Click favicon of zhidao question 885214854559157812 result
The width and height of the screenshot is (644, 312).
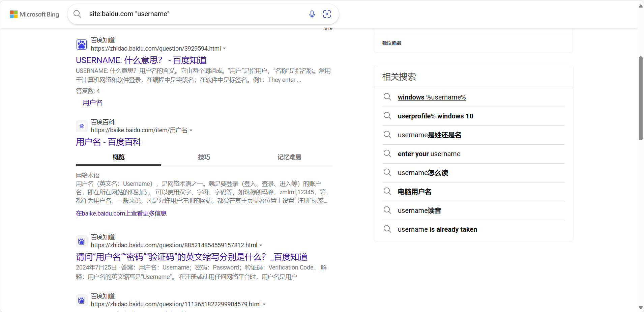click(x=82, y=241)
